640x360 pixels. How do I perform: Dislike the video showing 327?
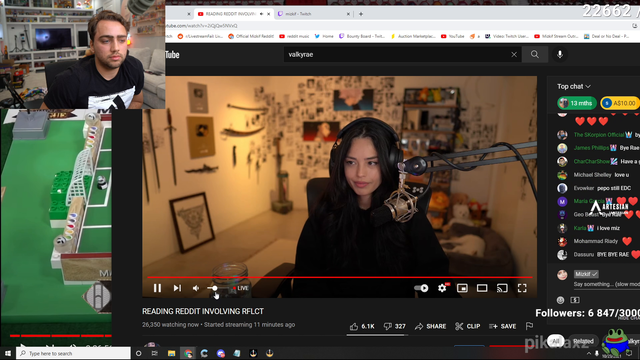pyautogui.click(x=395, y=326)
